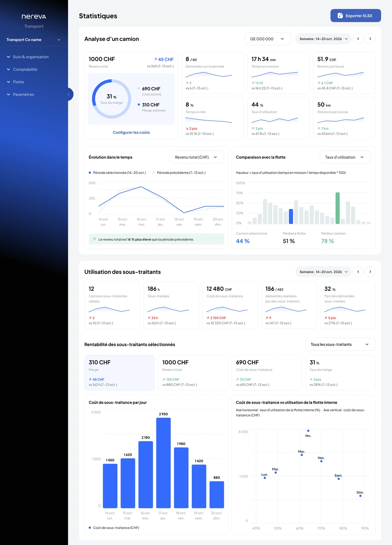Go to previous week in Analyse d'un camion
This screenshot has height=545, width=392.
[x=358, y=39]
